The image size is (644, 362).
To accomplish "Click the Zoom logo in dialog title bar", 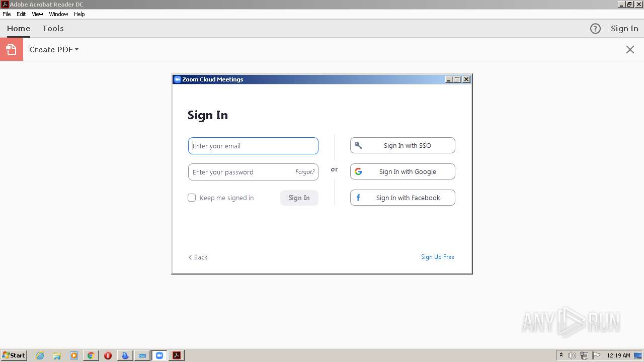I will (177, 79).
